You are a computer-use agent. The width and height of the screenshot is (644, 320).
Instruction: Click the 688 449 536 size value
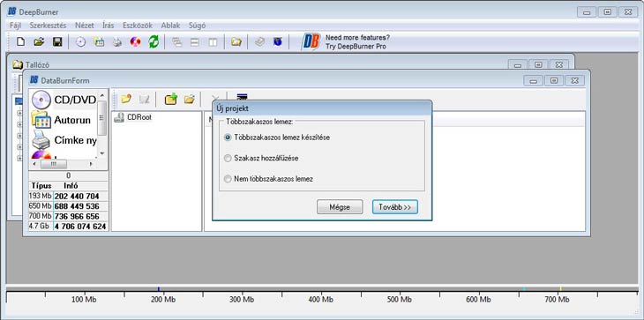click(x=77, y=206)
